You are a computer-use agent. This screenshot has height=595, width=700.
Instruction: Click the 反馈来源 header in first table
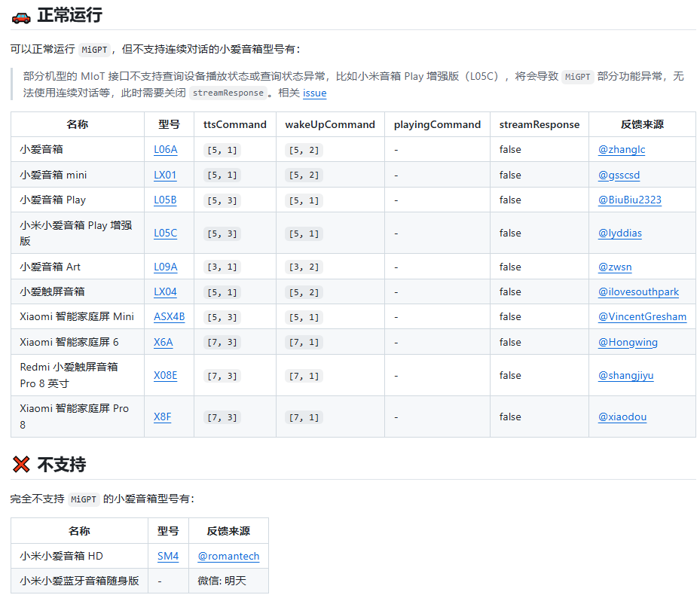click(642, 124)
